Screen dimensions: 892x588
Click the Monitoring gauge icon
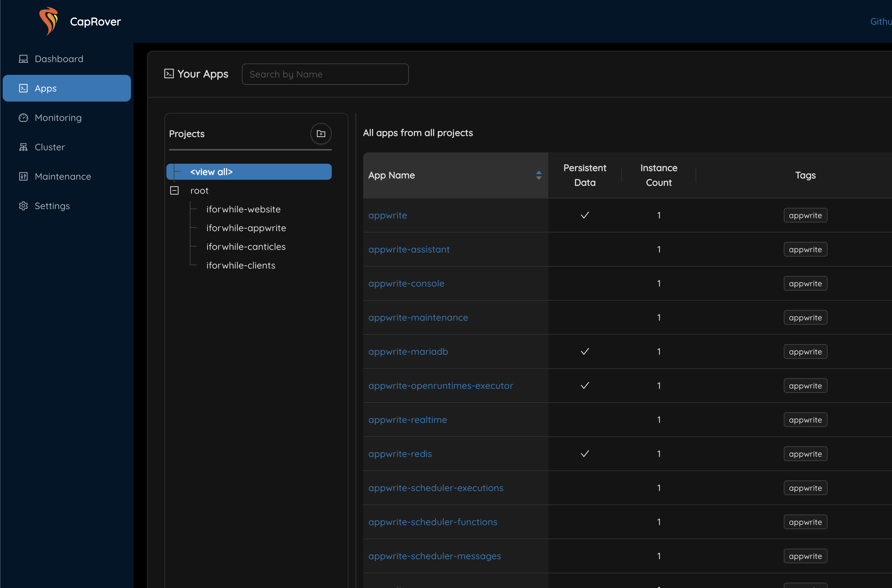23,118
